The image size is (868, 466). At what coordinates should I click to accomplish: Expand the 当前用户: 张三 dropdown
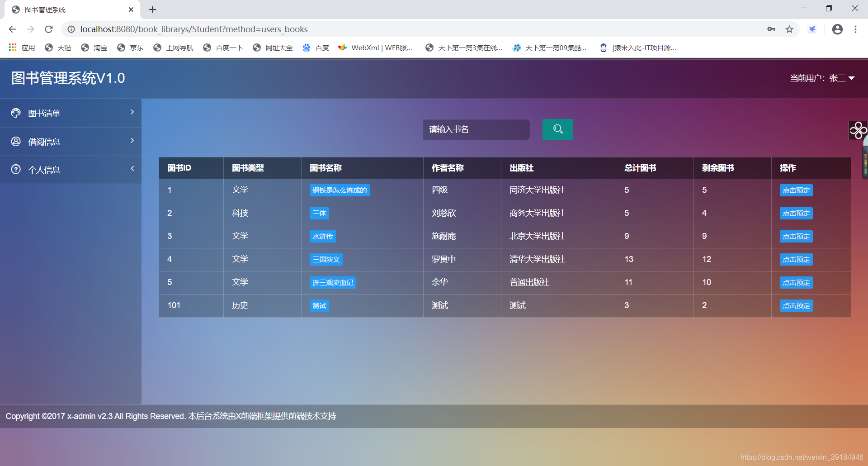822,78
